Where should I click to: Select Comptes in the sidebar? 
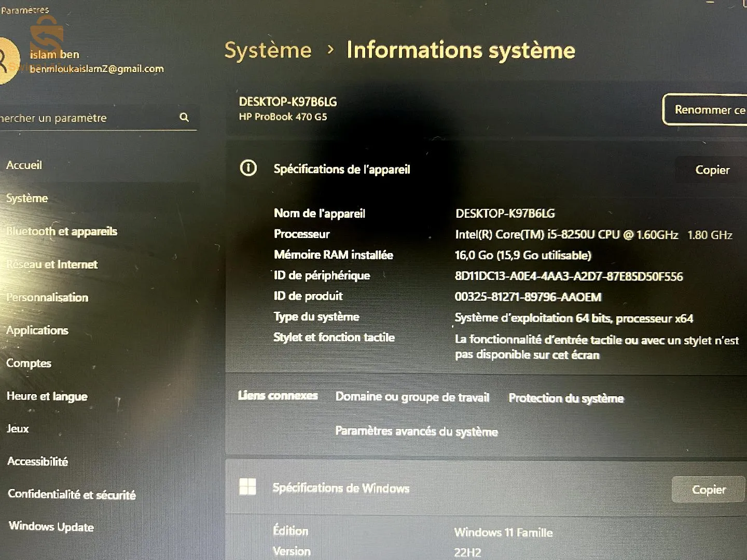tap(29, 363)
